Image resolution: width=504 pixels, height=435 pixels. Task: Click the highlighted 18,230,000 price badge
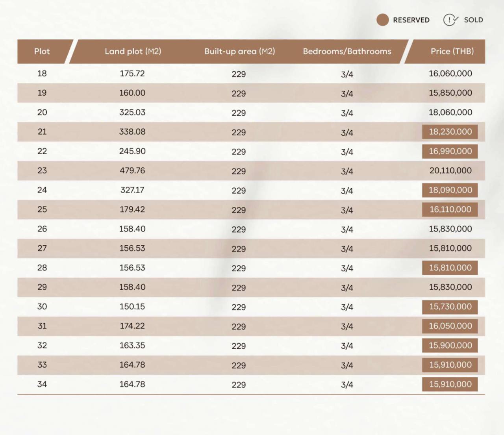[x=450, y=132]
